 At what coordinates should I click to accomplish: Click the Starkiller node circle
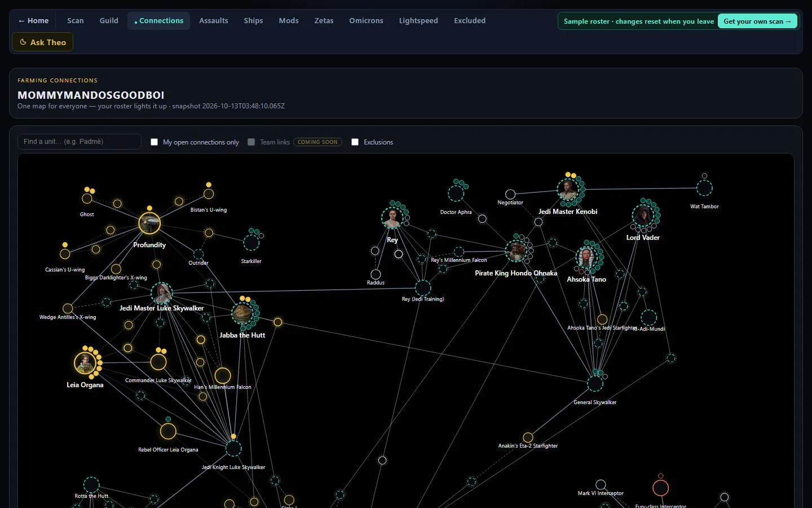pos(251,243)
